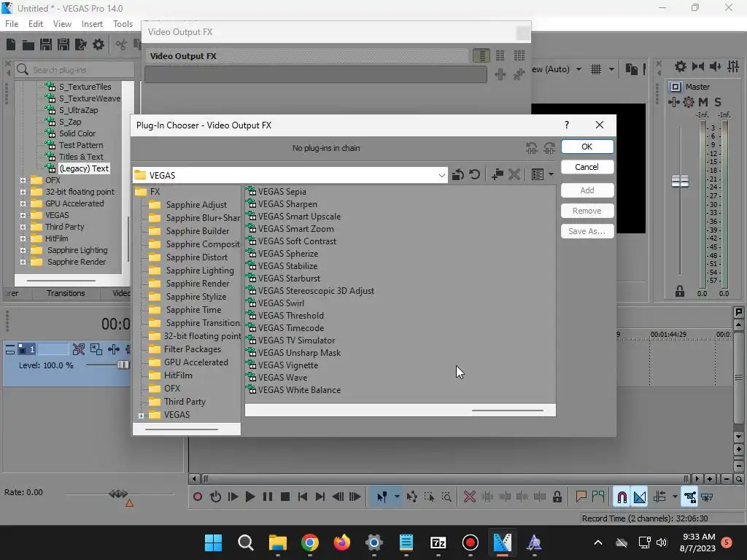Pause playback in the transport bar
The height and width of the screenshot is (560, 747).
(x=268, y=497)
